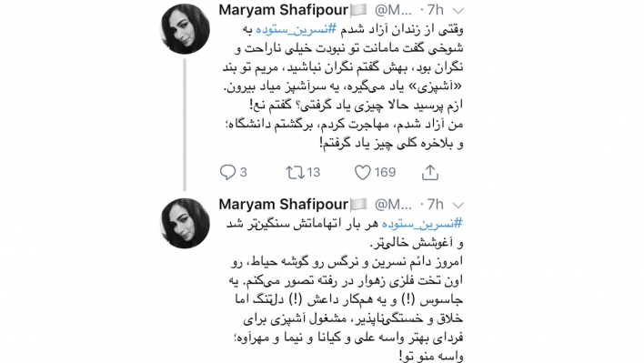Click the reply icon on first tweet

(x=227, y=173)
